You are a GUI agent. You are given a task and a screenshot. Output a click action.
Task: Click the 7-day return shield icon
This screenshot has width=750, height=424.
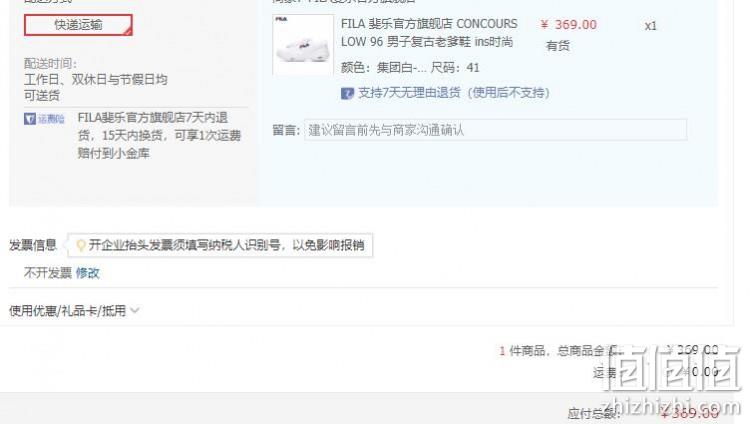[347, 93]
